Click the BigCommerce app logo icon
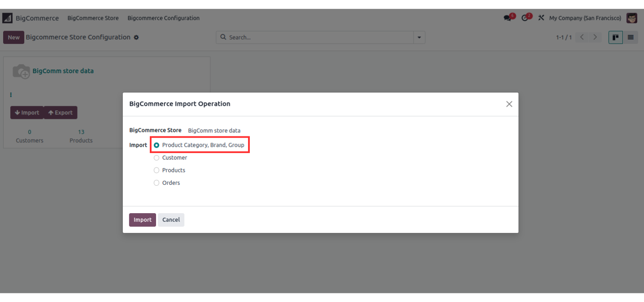Image resolution: width=644 pixels, height=302 pixels. point(7,18)
